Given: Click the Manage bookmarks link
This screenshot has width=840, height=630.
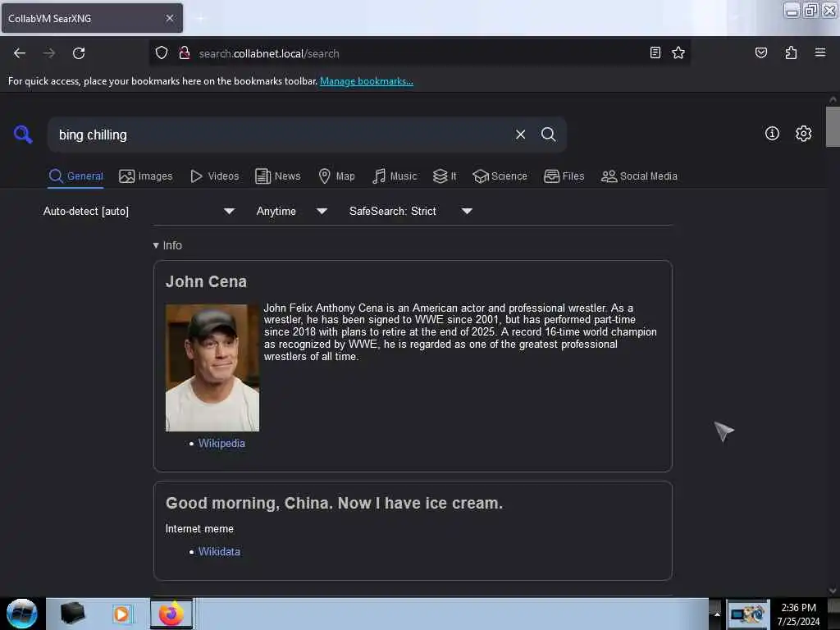Looking at the screenshot, I should (367, 81).
